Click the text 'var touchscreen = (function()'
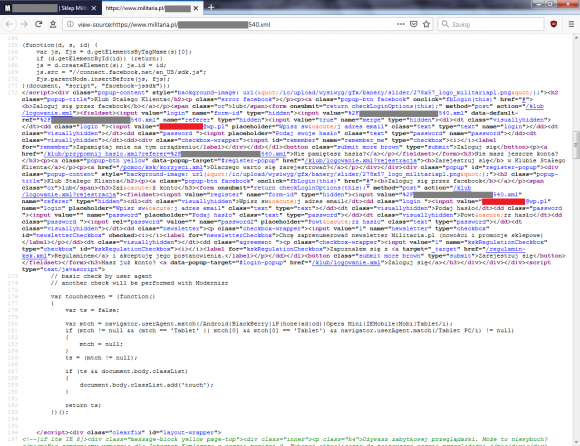The image size is (580, 446). coord(103,297)
